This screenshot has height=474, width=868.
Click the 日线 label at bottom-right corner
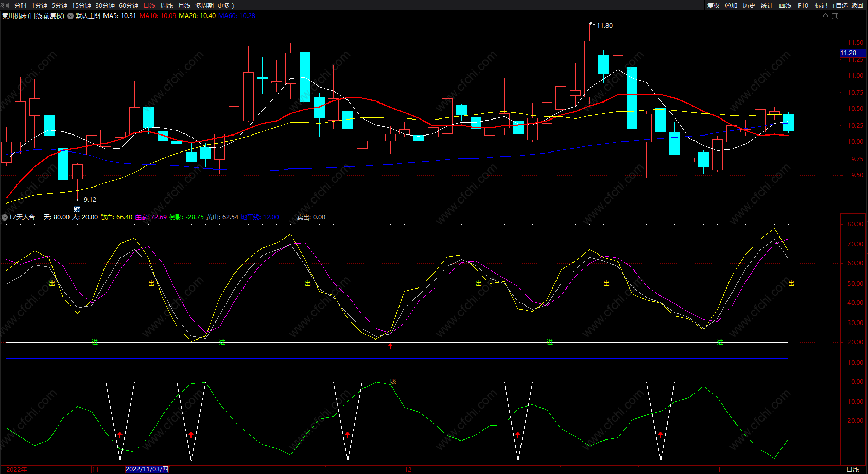853,469
